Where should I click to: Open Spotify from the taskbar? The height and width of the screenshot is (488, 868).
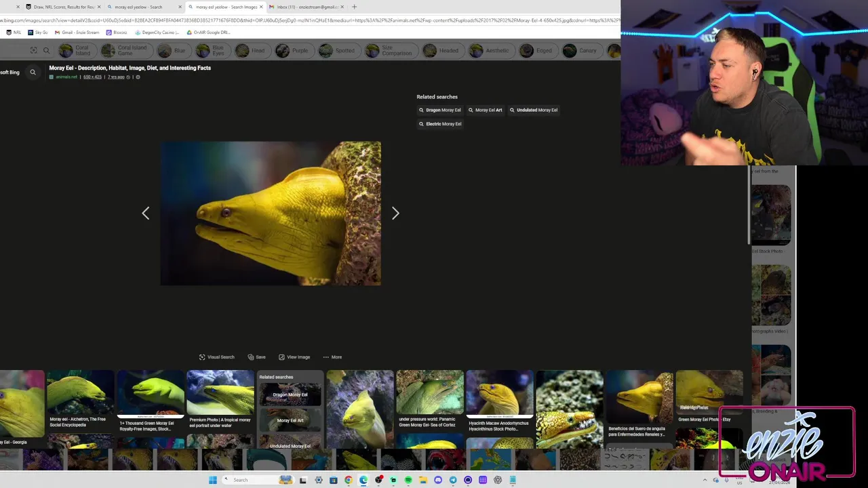coord(408,480)
